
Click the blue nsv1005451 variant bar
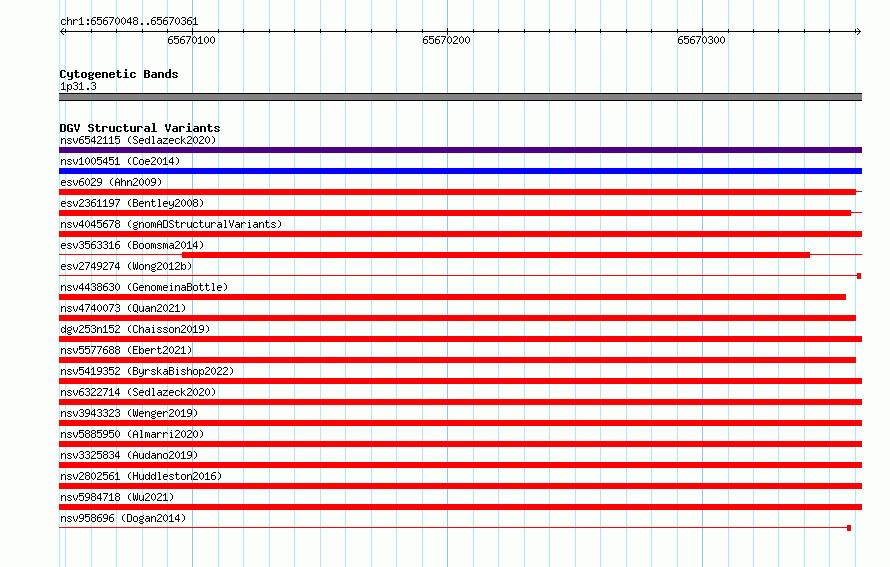(460, 171)
